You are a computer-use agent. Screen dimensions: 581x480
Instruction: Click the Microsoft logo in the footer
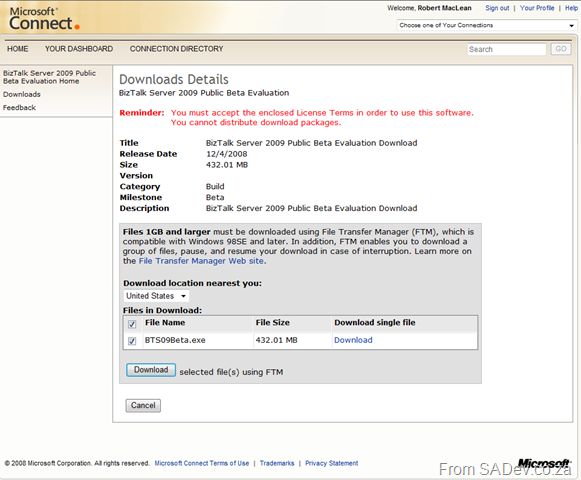[544, 463]
